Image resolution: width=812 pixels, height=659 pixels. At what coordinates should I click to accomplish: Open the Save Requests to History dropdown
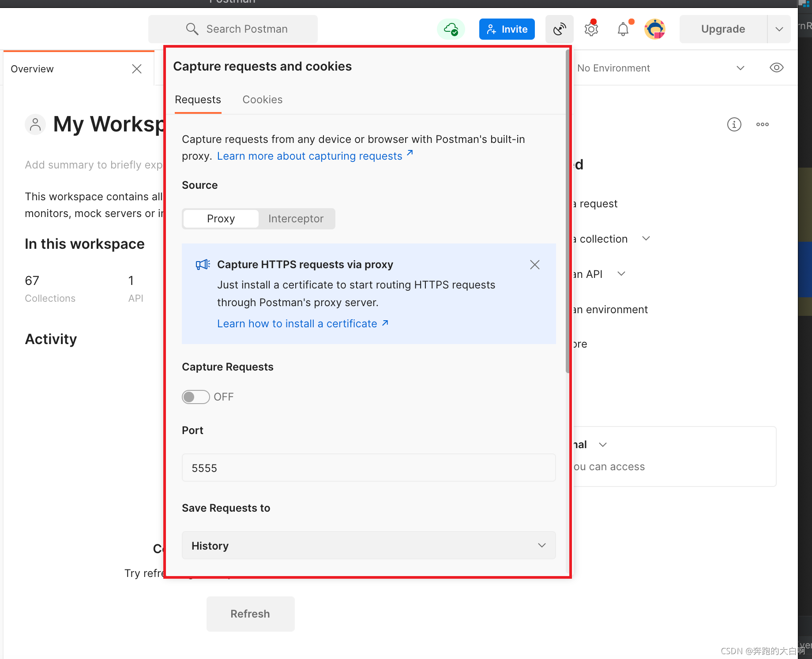pyautogui.click(x=368, y=546)
